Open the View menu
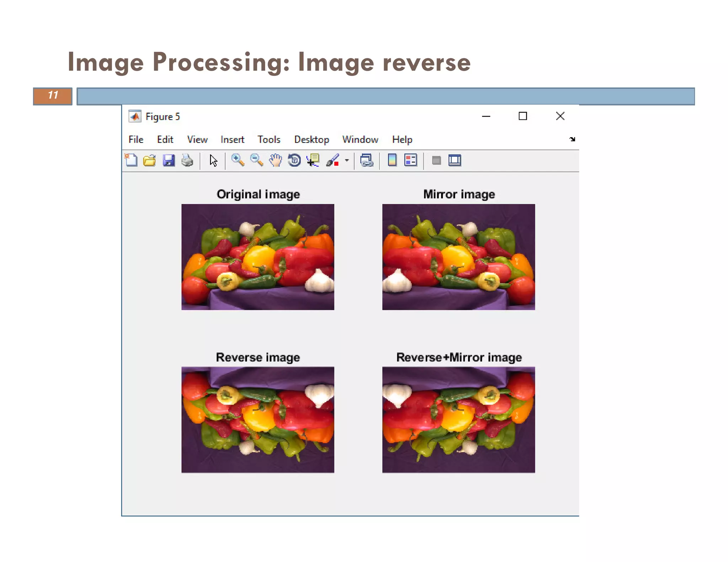Image resolution: width=728 pixels, height=562 pixels. 197,140
